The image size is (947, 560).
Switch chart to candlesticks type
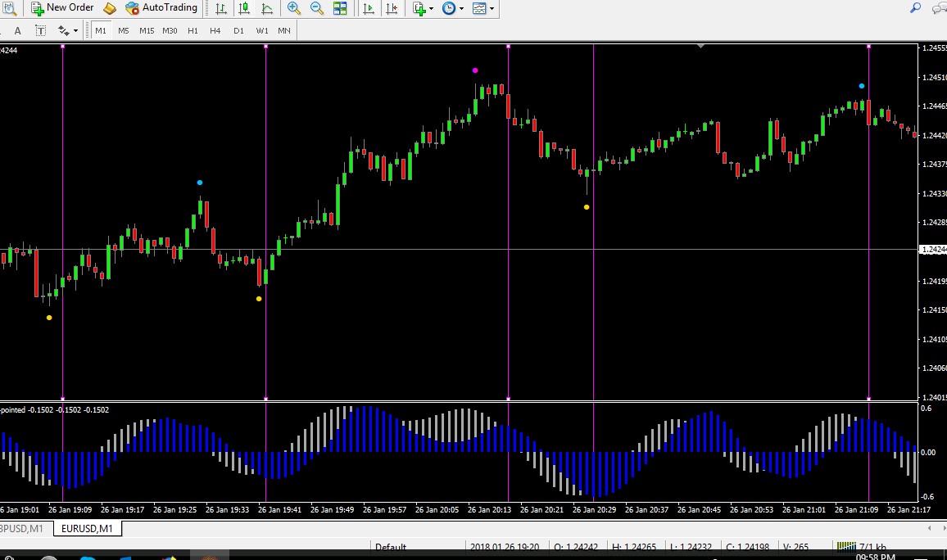tap(244, 8)
